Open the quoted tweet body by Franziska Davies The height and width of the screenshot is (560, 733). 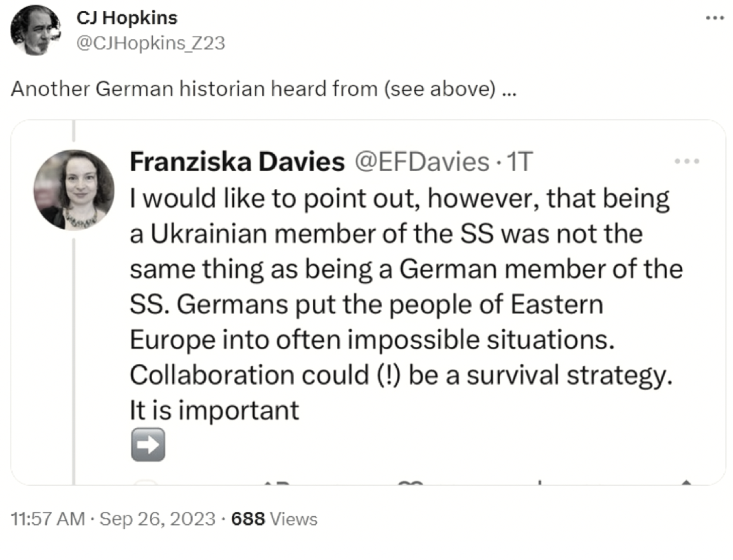point(405,304)
